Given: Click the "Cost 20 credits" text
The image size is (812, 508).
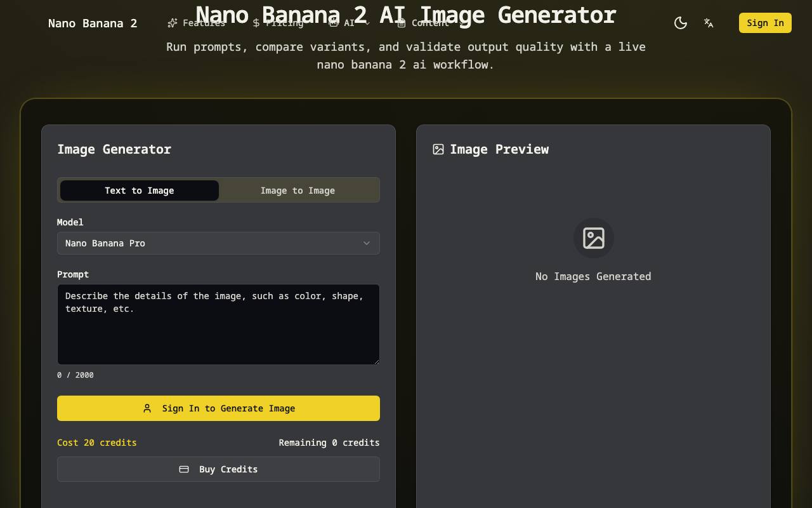Looking at the screenshot, I should [97, 443].
